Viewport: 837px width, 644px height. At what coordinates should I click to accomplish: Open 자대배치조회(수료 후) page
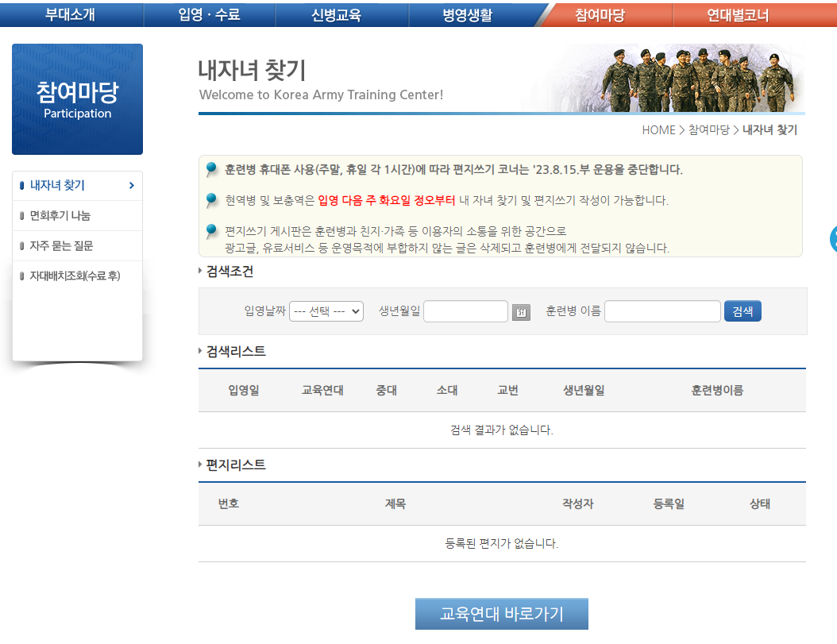[x=71, y=276]
